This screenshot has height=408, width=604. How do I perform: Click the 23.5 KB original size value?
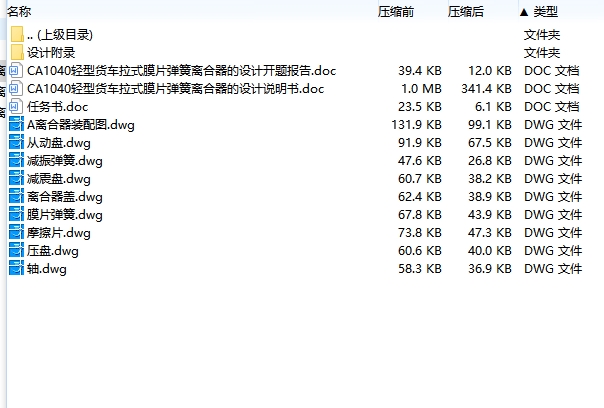click(420, 107)
